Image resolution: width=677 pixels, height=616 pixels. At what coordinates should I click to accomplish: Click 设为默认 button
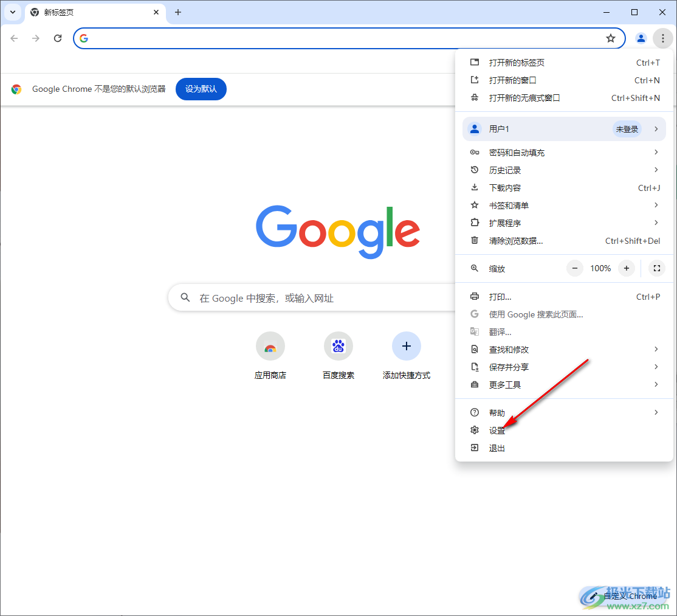tap(201, 89)
